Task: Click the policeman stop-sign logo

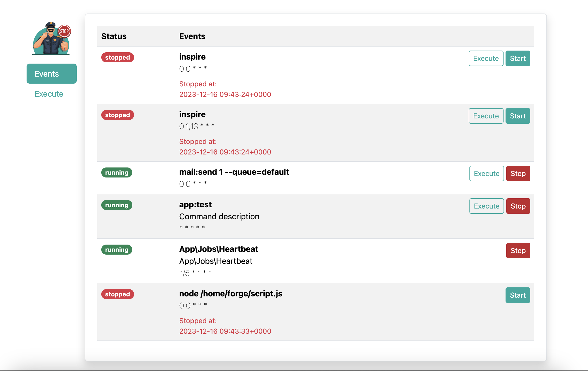Action: 52,38
